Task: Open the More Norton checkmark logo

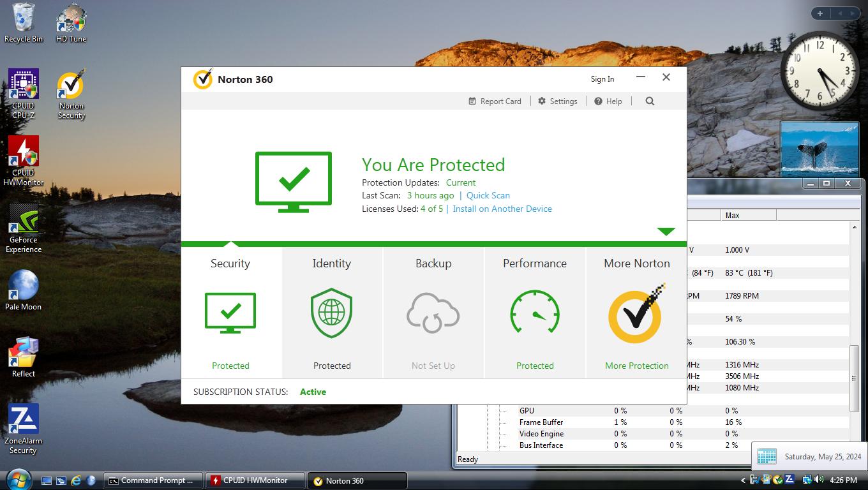Action: (636, 314)
